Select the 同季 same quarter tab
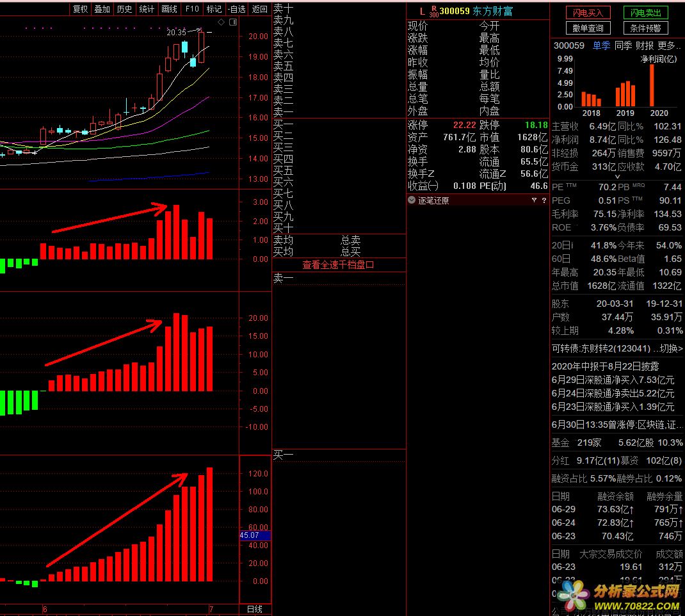 coord(623,45)
